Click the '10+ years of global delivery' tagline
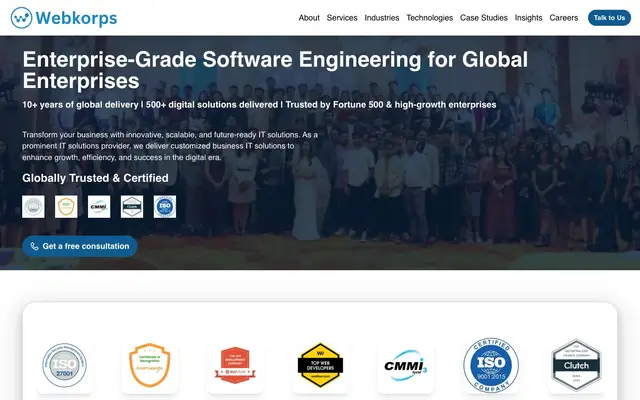This screenshot has height=400, width=640. click(259, 105)
